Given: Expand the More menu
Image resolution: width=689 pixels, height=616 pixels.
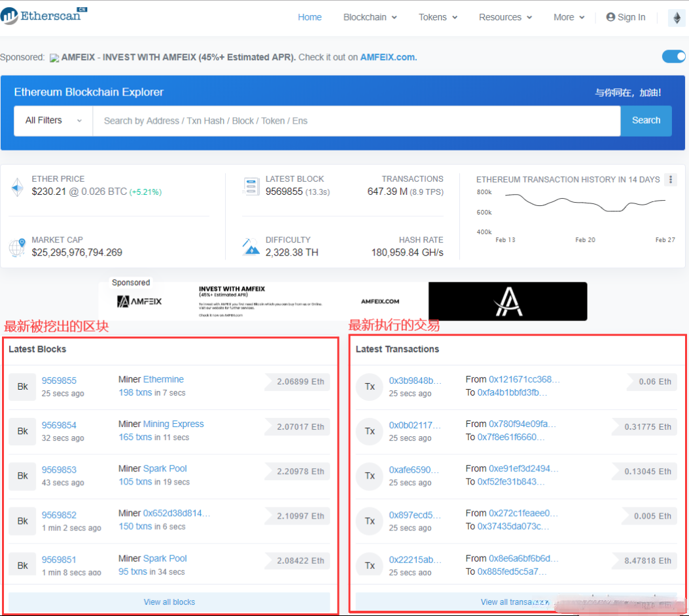Looking at the screenshot, I should tap(569, 17).
